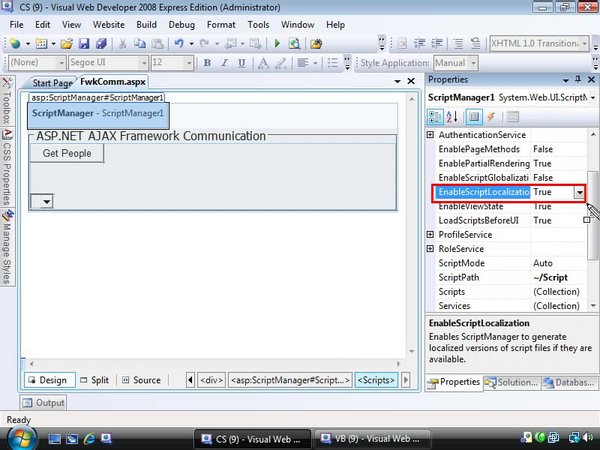Switch to Source view
Image resolution: width=600 pixels, height=450 pixels.
(x=141, y=380)
